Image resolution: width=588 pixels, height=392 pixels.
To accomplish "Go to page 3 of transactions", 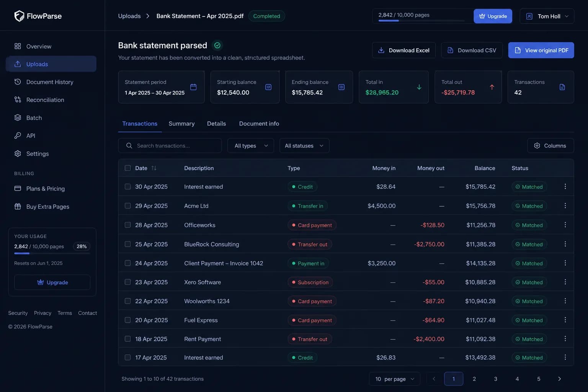I will click(x=495, y=379).
